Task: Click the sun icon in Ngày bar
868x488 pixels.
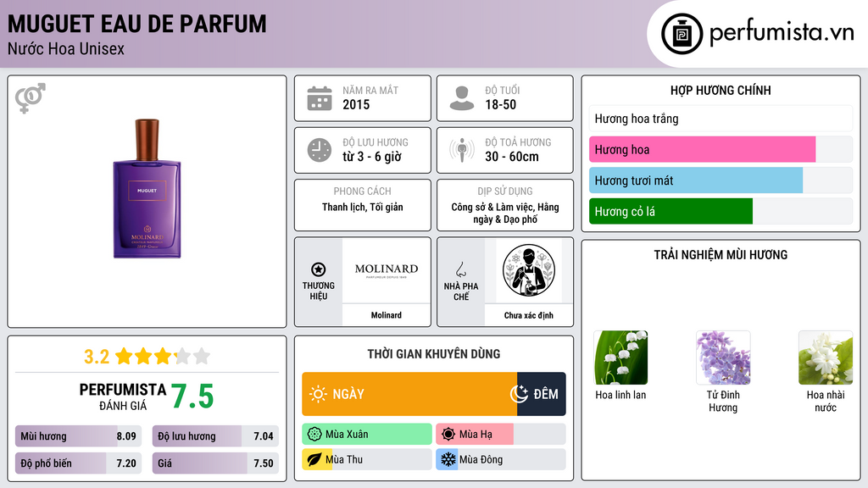Action: pyautogui.click(x=319, y=394)
